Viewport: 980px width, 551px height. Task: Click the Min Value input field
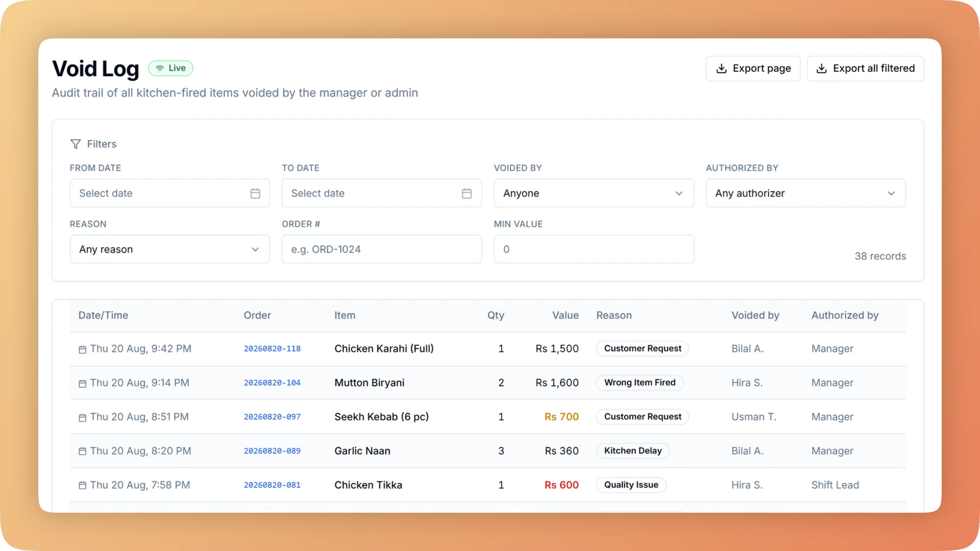[x=594, y=249]
